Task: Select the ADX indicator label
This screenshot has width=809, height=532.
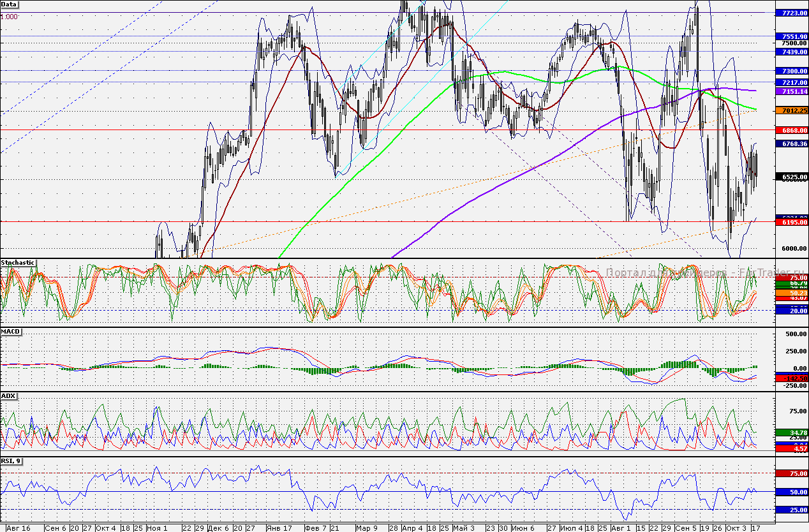Action: [9, 395]
